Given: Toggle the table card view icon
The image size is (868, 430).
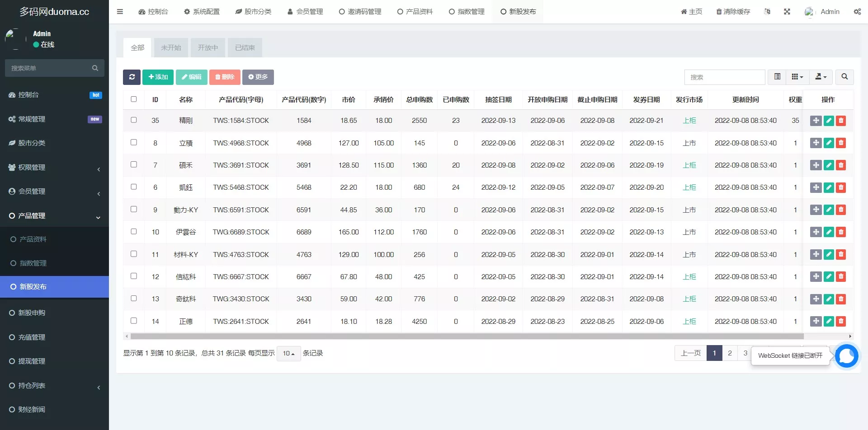Looking at the screenshot, I should click(x=777, y=77).
